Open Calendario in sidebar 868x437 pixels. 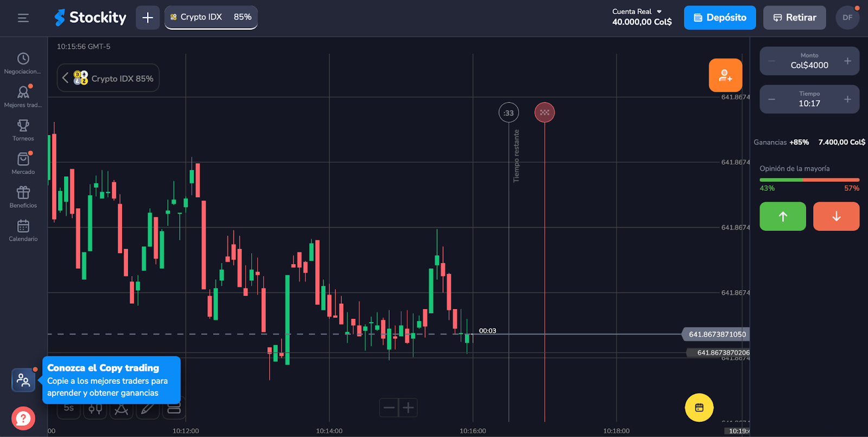(23, 230)
